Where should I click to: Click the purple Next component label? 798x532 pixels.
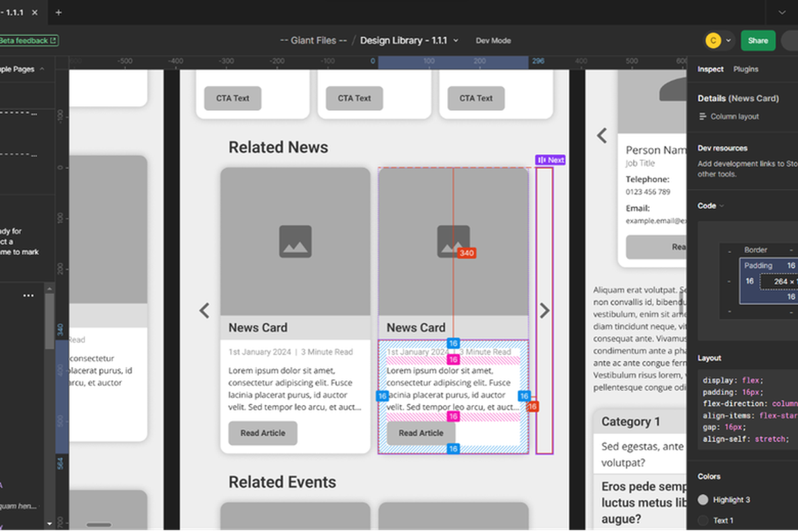click(550, 160)
